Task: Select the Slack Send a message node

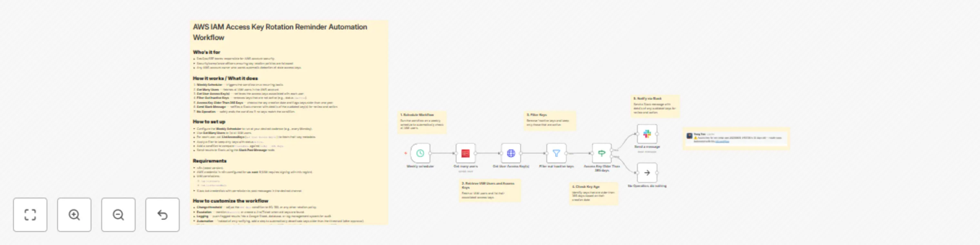Action: [x=647, y=134]
